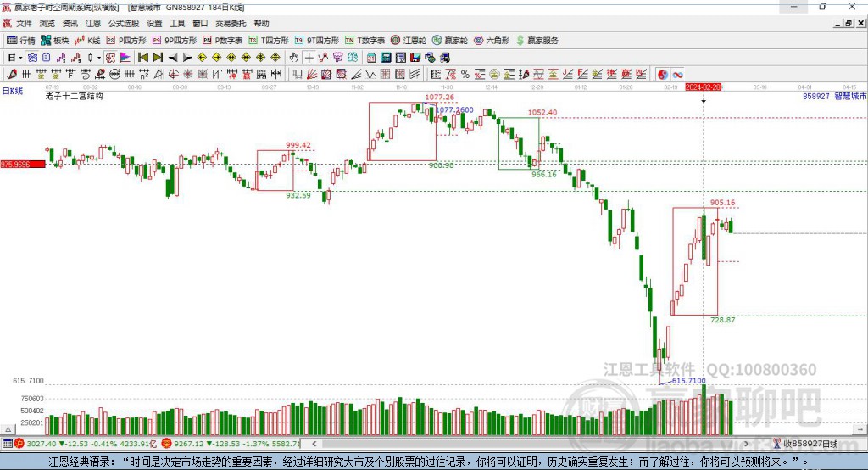Minimize the inner document window
868x470 pixels.
tap(838, 23)
